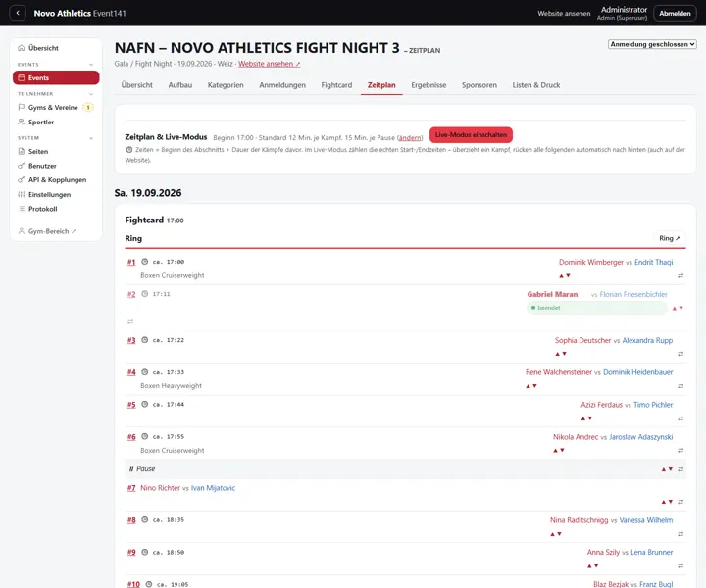The width and height of the screenshot is (706, 588).
Task: Click clock icon next to fight #5
Action: pos(144,404)
